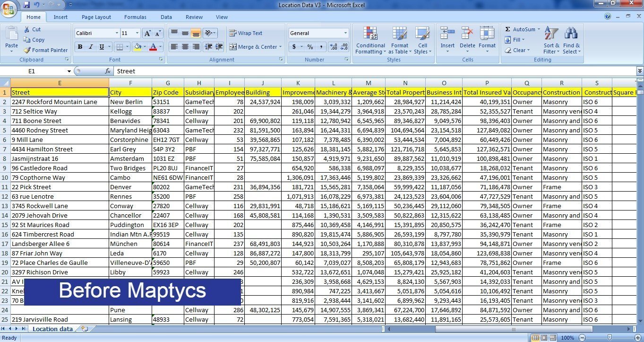Open the Cell Styles gallery
644x342 pixels.
(x=422, y=40)
